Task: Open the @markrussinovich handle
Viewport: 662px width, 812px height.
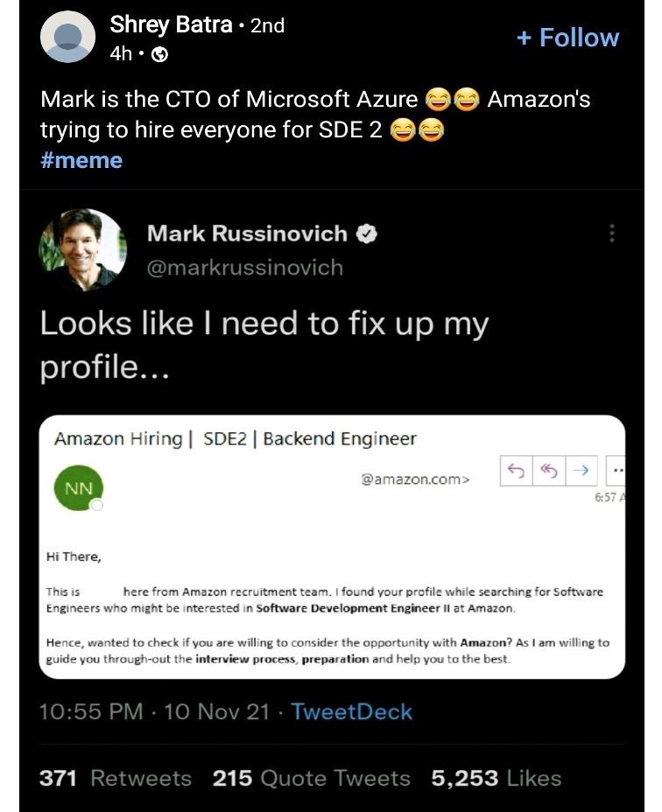Action: click(245, 267)
